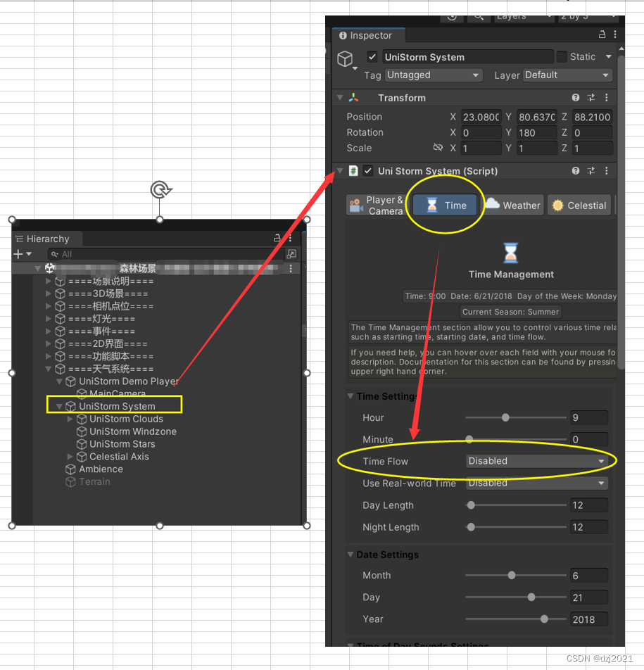Toggle the Static checkbox

562,56
